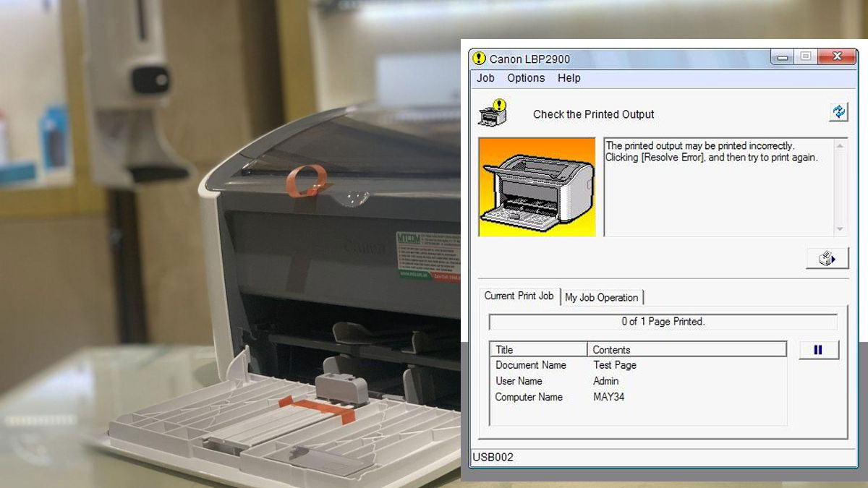Select the User Name row label
868x488 pixels.
pos(519,381)
